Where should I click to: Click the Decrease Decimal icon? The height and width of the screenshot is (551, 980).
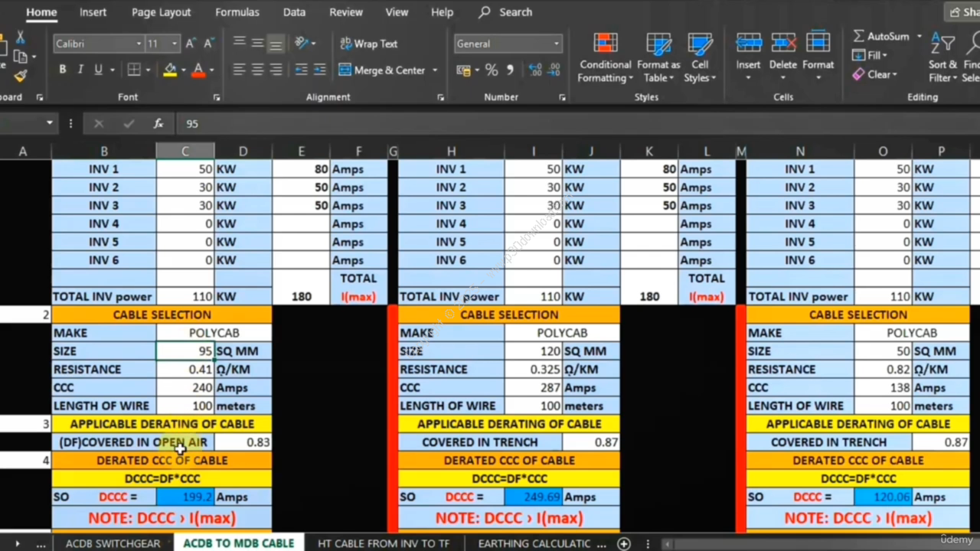pos(555,70)
